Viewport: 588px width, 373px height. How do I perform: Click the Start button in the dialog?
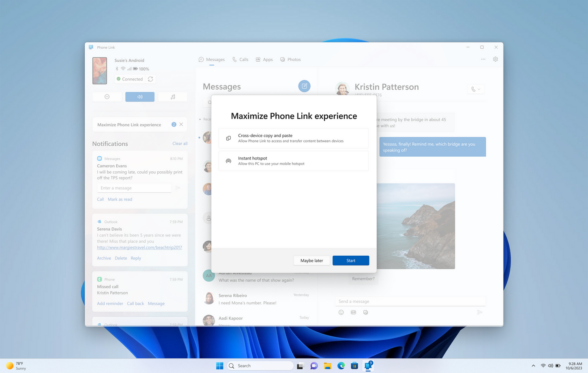(351, 261)
